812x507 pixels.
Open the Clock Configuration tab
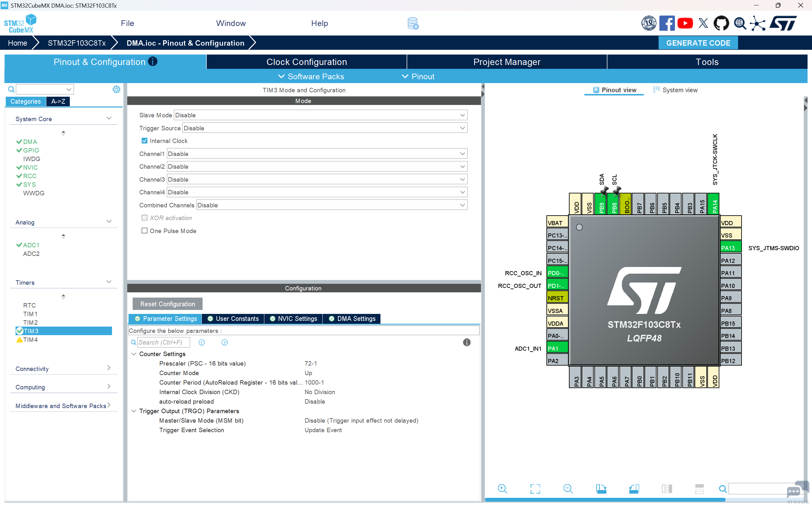point(306,62)
